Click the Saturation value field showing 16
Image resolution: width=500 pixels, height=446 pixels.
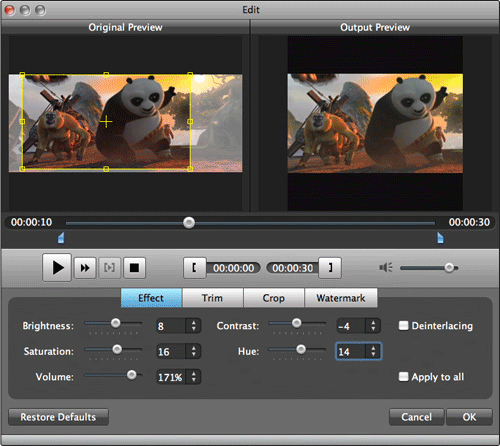tap(171, 351)
